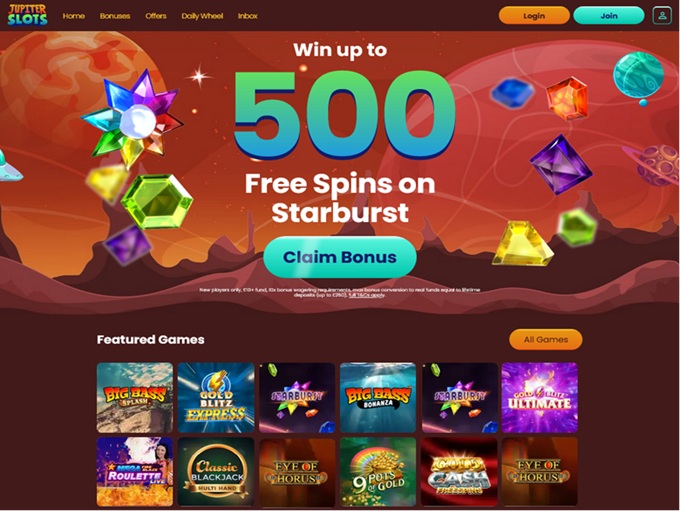The width and height of the screenshot is (680, 511).
Task: Launch the Big Bass Splash game
Action: point(135,398)
